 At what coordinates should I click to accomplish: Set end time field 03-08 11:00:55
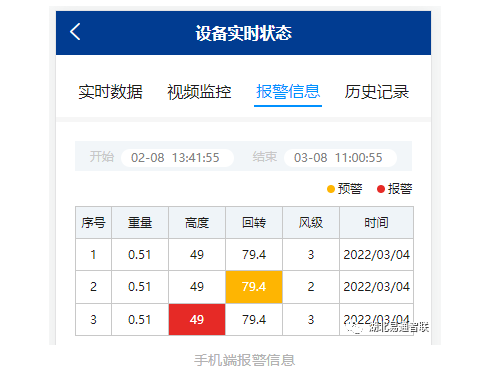point(340,157)
